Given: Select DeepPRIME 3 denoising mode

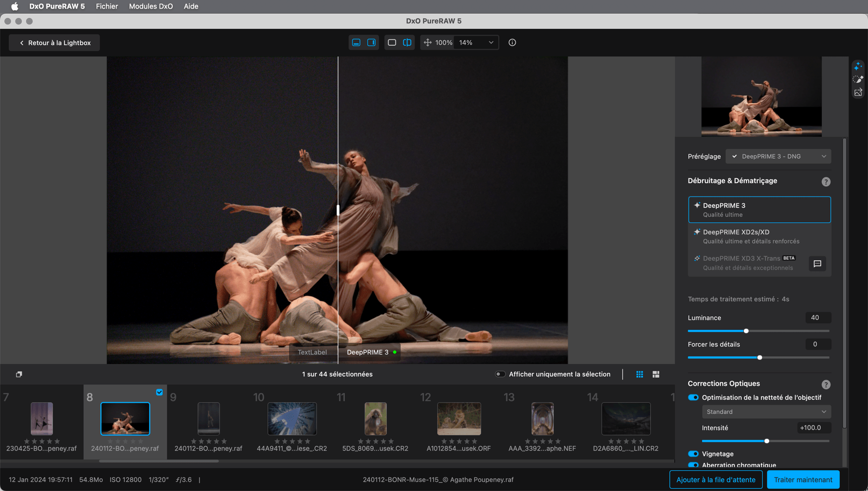Looking at the screenshot, I should click(759, 210).
